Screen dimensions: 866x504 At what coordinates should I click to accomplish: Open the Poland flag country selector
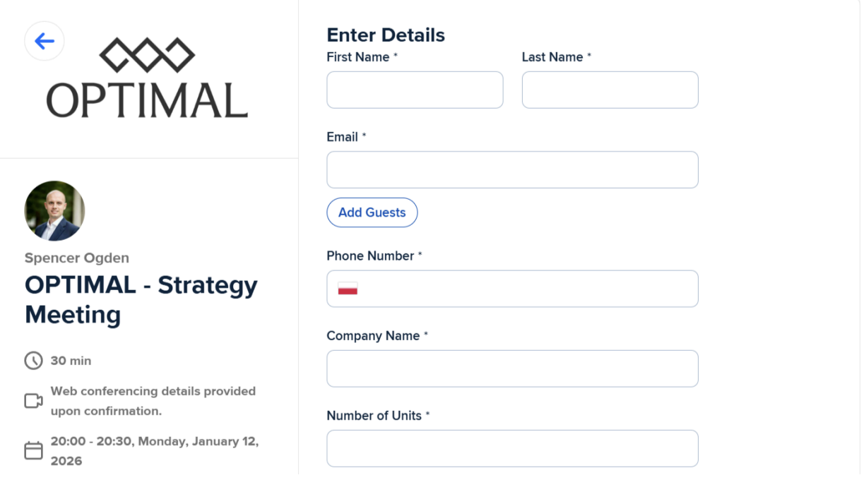pos(348,289)
